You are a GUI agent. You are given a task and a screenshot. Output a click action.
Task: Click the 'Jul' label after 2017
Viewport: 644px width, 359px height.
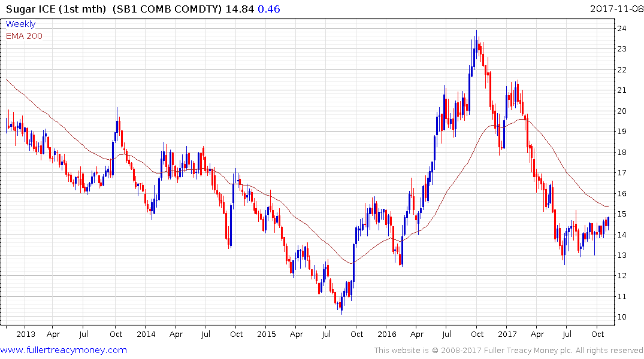[x=567, y=334]
